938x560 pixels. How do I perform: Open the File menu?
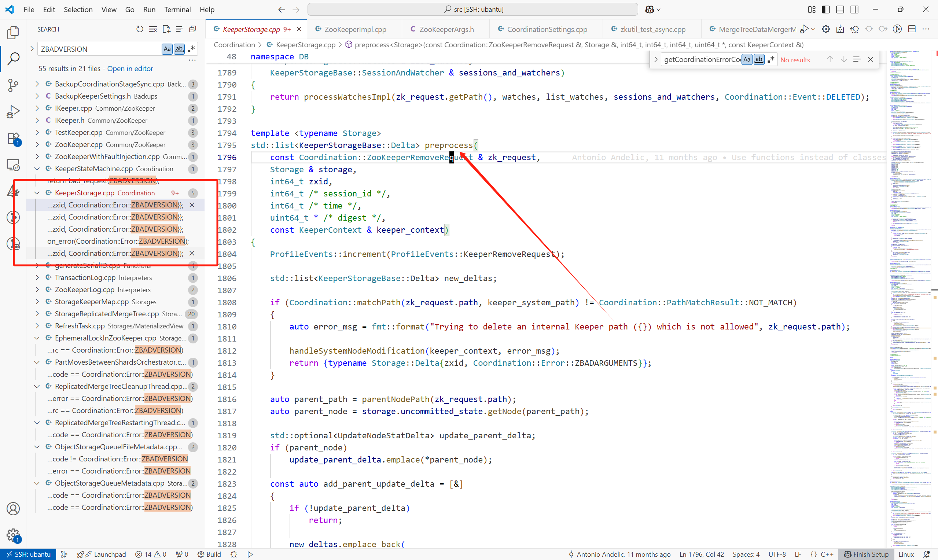(x=29, y=10)
